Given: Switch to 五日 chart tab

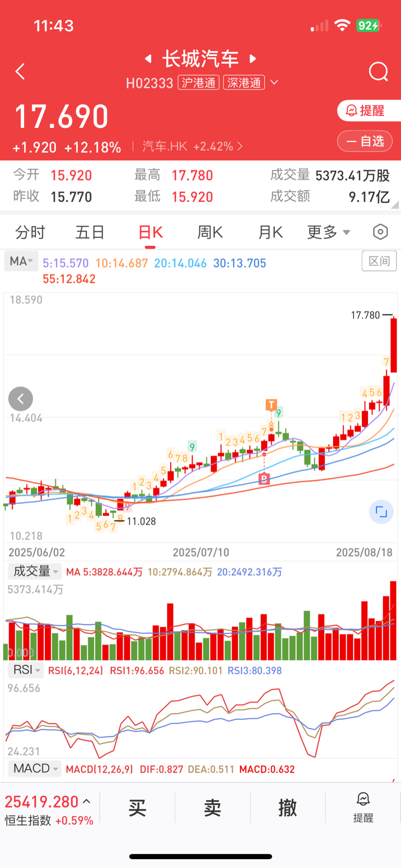Looking at the screenshot, I should click(90, 232).
